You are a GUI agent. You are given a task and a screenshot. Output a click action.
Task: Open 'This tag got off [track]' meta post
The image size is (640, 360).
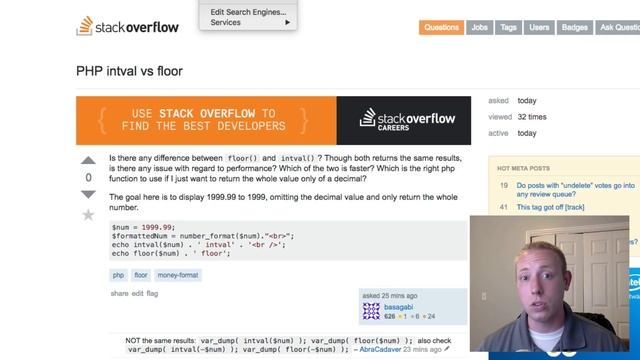click(x=550, y=207)
